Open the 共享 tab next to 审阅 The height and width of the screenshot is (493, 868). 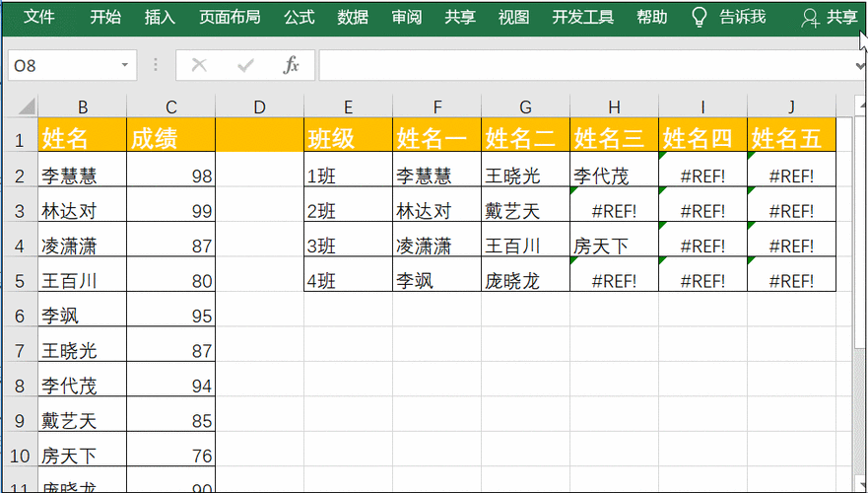point(460,17)
